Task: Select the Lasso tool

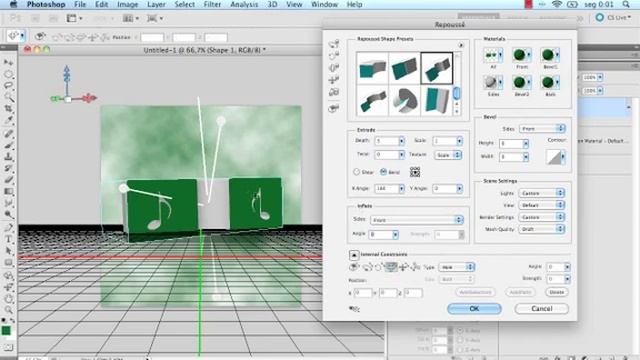Action: coord(8,85)
